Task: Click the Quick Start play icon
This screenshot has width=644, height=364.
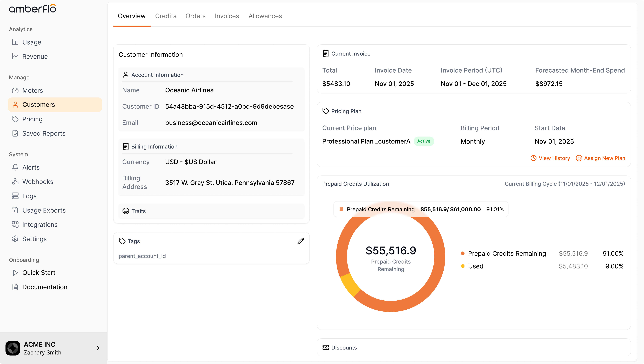Action: coord(15,273)
